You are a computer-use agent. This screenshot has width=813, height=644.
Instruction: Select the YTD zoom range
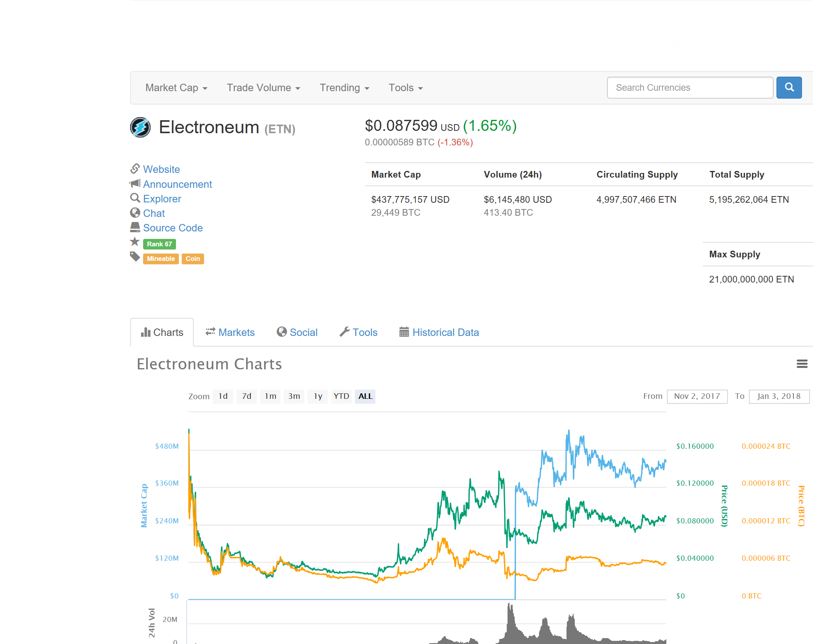(x=341, y=396)
